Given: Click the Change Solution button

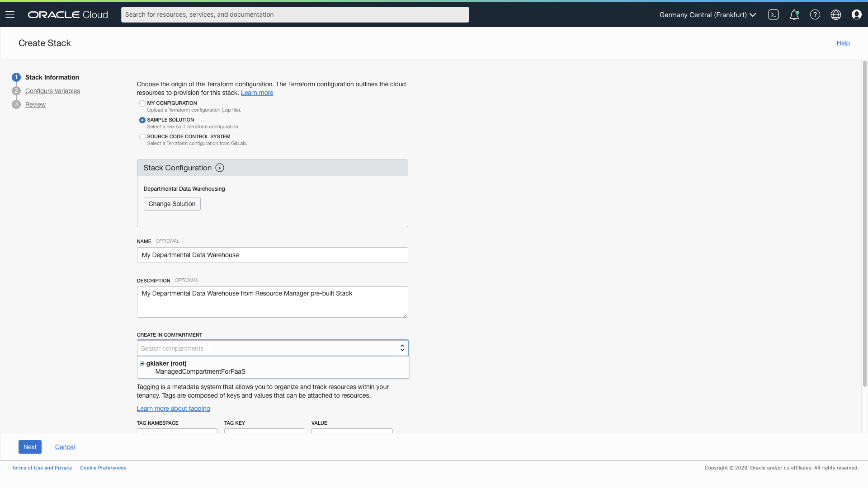Looking at the screenshot, I should click(x=172, y=204).
